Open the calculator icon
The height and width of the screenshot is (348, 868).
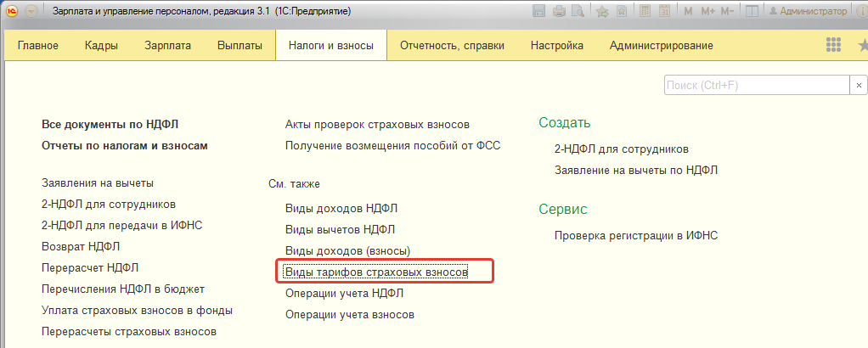pyautogui.click(x=645, y=10)
